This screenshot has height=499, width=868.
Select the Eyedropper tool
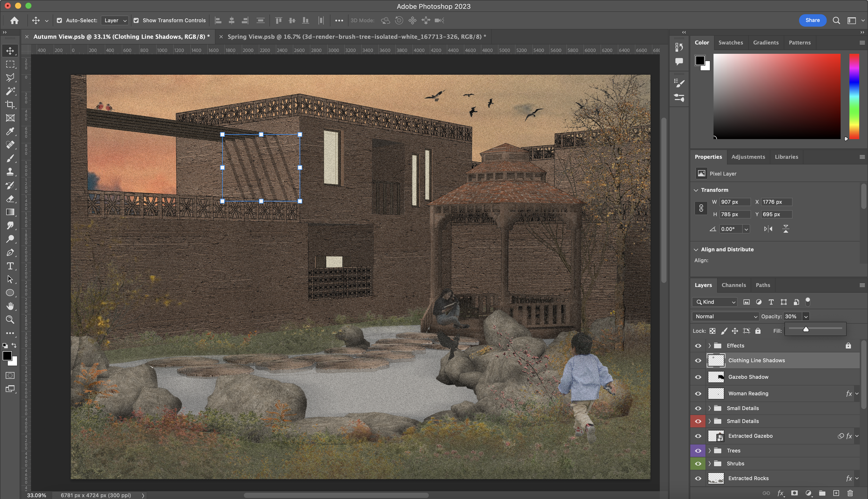tap(10, 131)
